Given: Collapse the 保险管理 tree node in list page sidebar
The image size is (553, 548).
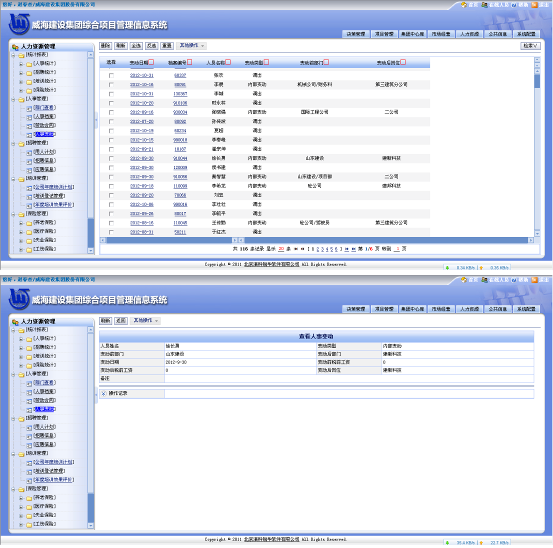Looking at the screenshot, I should (13, 214).
